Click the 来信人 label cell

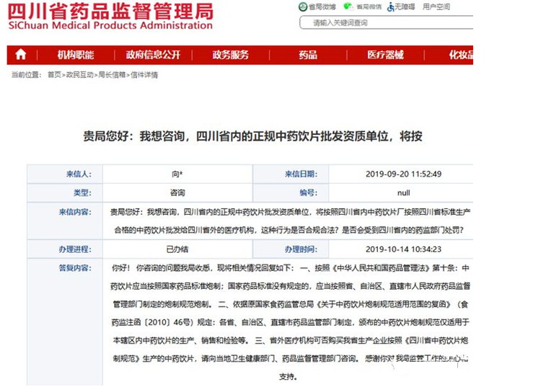(x=65, y=174)
